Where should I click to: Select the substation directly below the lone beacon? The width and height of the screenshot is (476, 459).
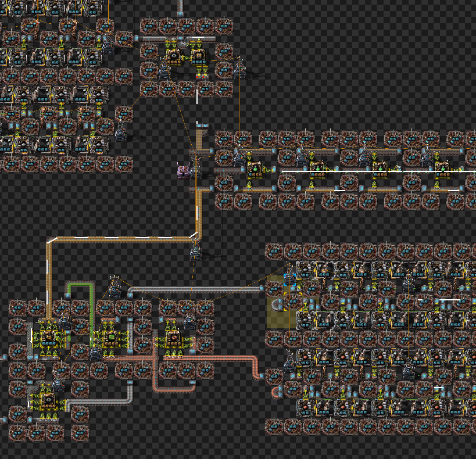121,132
